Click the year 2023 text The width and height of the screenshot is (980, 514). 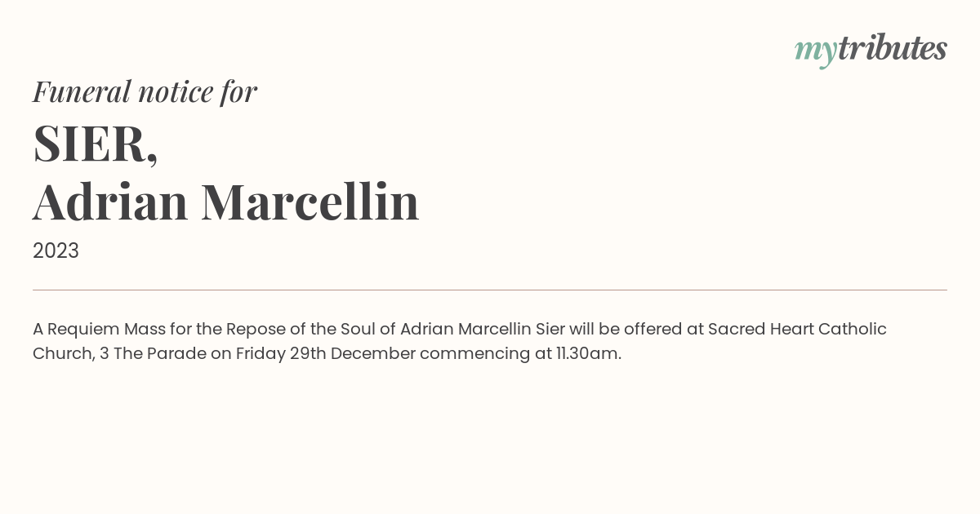tap(56, 250)
